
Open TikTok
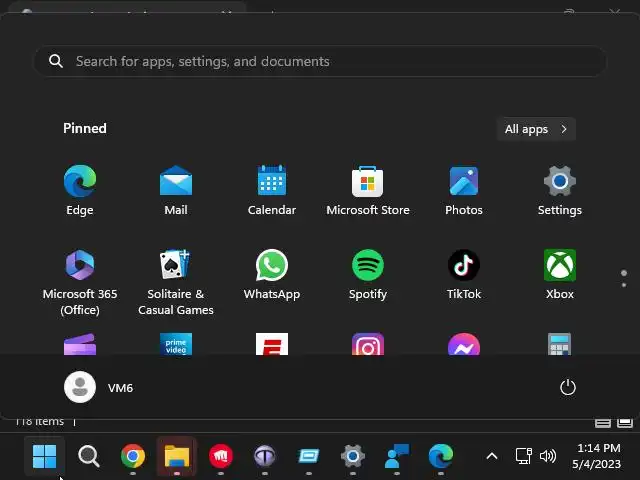(x=464, y=275)
